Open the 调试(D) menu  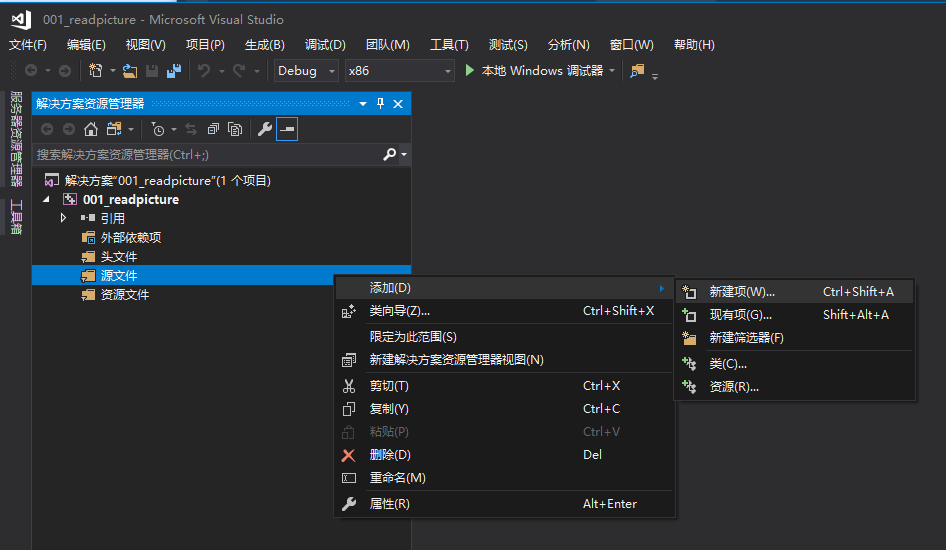pos(325,45)
